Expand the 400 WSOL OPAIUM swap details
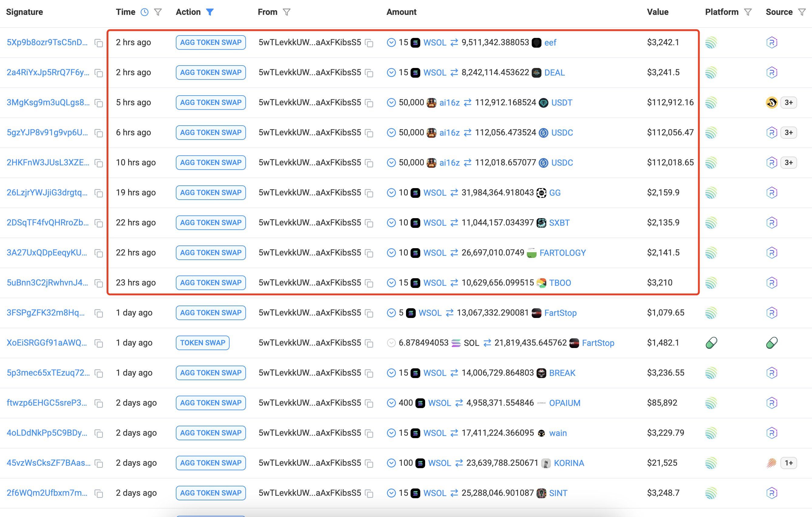The image size is (812, 517). click(391, 403)
